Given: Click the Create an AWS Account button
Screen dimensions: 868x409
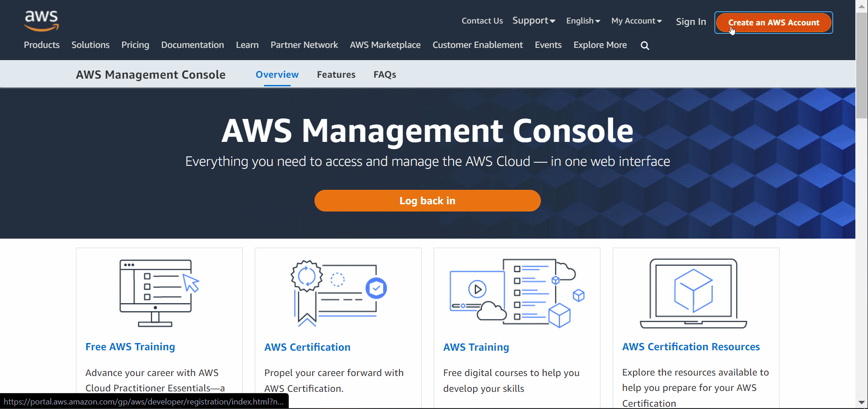Looking at the screenshot, I should tap(773, 22).
